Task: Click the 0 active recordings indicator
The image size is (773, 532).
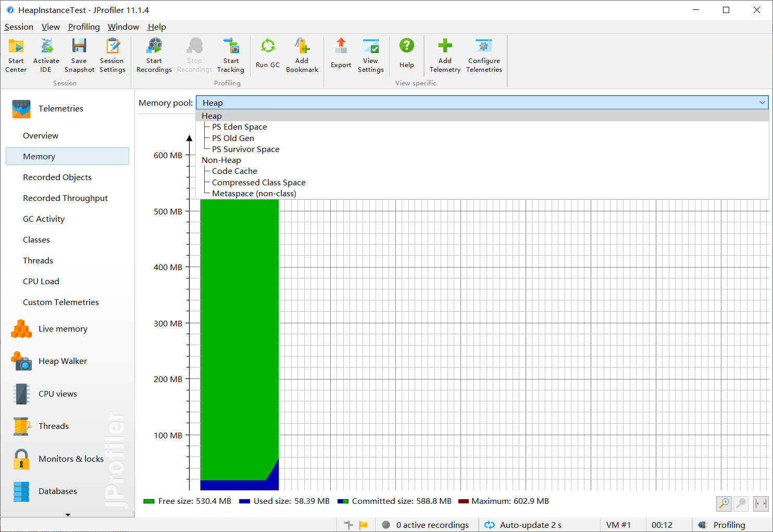Action: [426, 525]
